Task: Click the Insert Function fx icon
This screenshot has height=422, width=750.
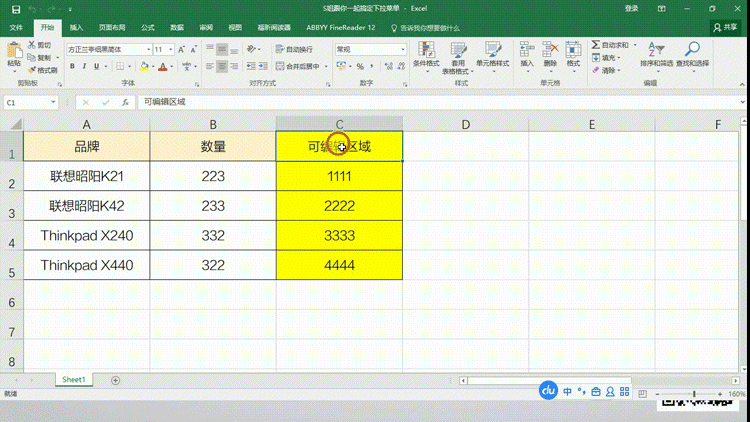Action: (125, 102)
